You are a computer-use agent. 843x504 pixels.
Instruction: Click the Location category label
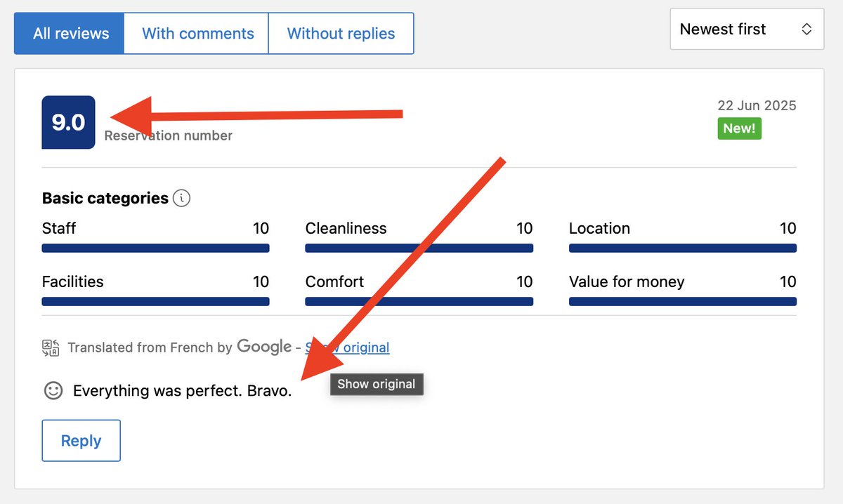[599, 228]
